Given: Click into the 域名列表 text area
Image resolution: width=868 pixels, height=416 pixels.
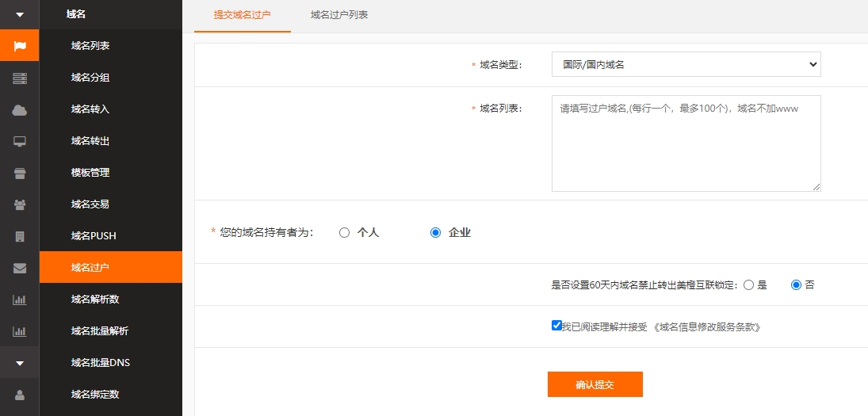Looking at the screenshot, I should 686,143.
